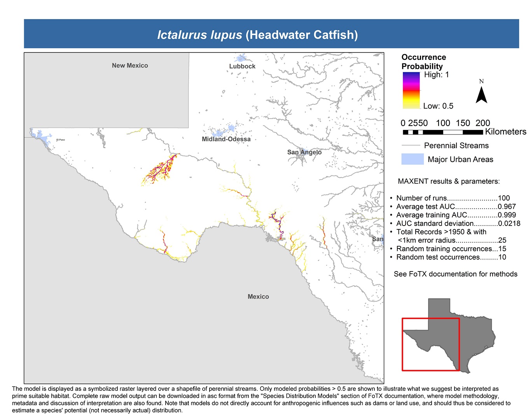Click the 'Low: 0.5' legend label
Viewport: 528px width, 420px height.
[x=438, y=106]
